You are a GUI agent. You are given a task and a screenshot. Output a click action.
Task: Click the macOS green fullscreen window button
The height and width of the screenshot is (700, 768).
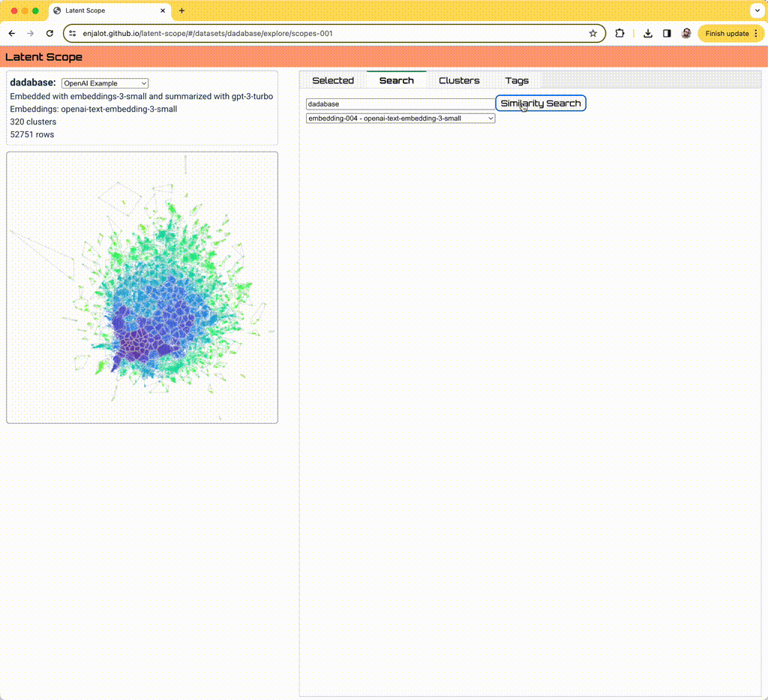[35, 11]
